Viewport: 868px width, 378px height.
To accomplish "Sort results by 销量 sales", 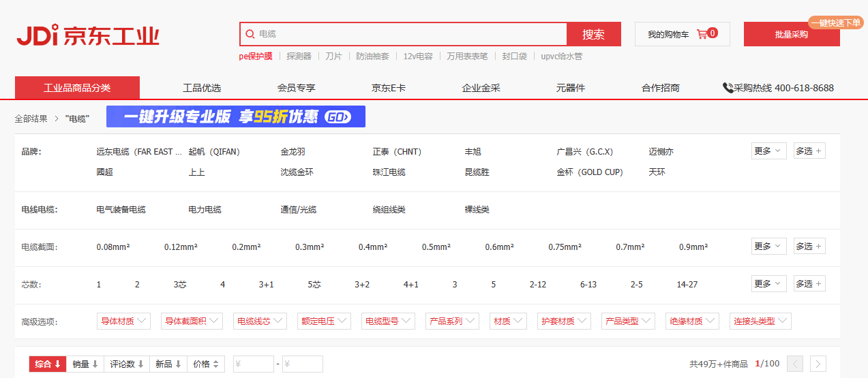I will pos(85,364).
